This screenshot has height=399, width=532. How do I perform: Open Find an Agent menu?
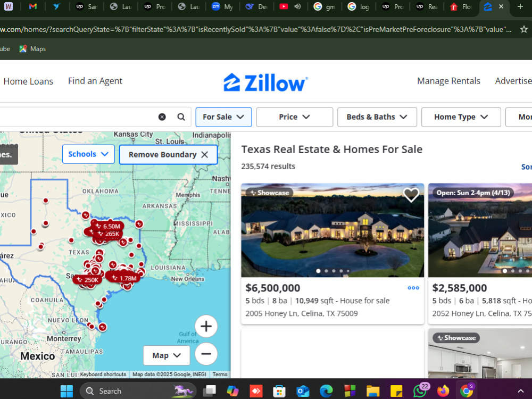tap(95, 81)
